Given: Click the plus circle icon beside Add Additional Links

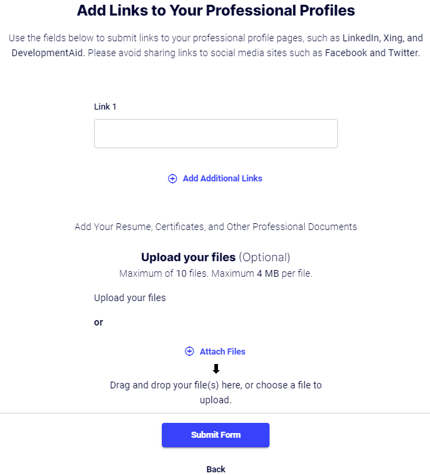Looking at the screenshot, I should click(x=172, y=179).
